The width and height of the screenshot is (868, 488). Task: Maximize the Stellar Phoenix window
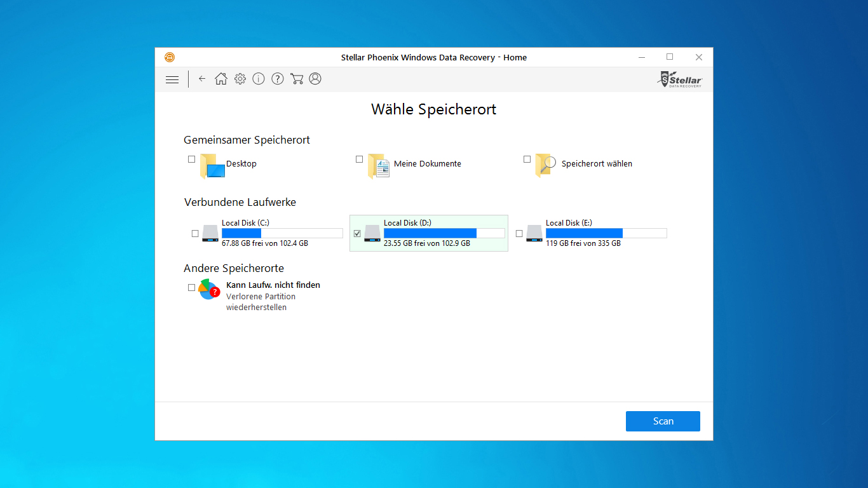pyautogui.click(x=670, y=57)
